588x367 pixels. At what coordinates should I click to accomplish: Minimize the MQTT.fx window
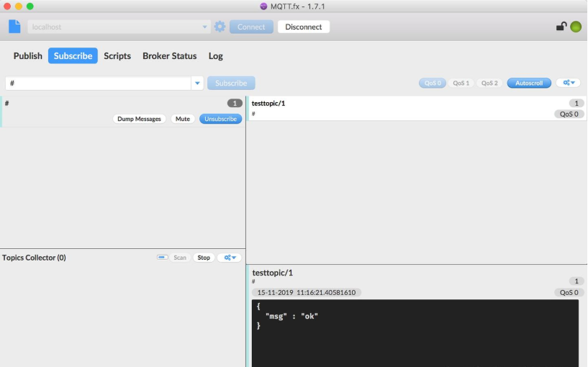coord(19,6)
